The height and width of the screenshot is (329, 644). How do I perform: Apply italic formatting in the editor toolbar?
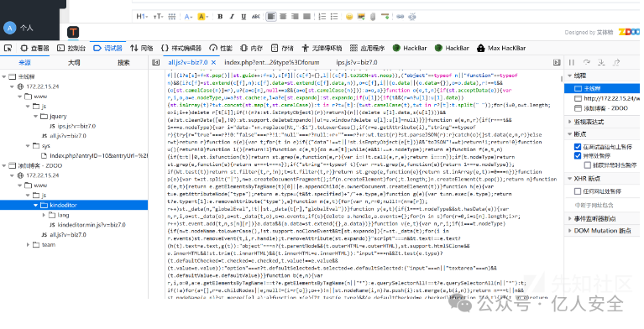(x=232, y=17)
